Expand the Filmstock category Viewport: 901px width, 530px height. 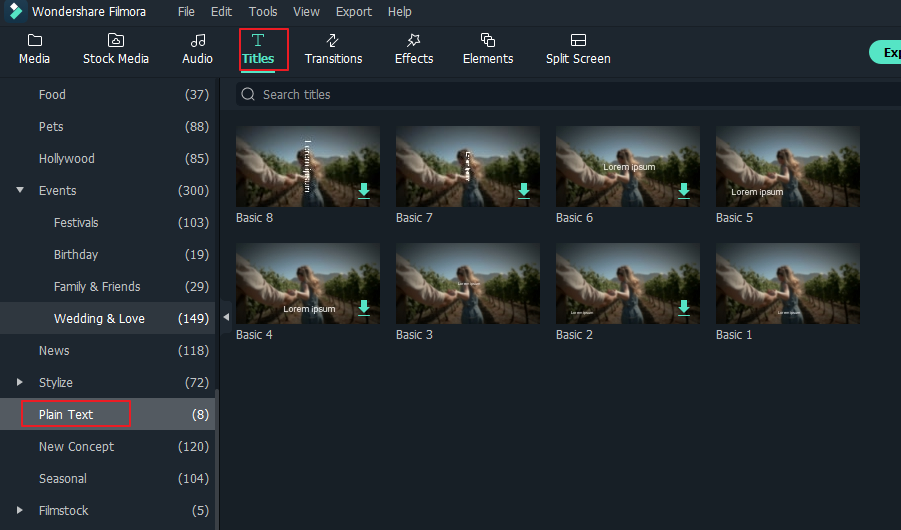pyautogui.click(x=21, y=510)
